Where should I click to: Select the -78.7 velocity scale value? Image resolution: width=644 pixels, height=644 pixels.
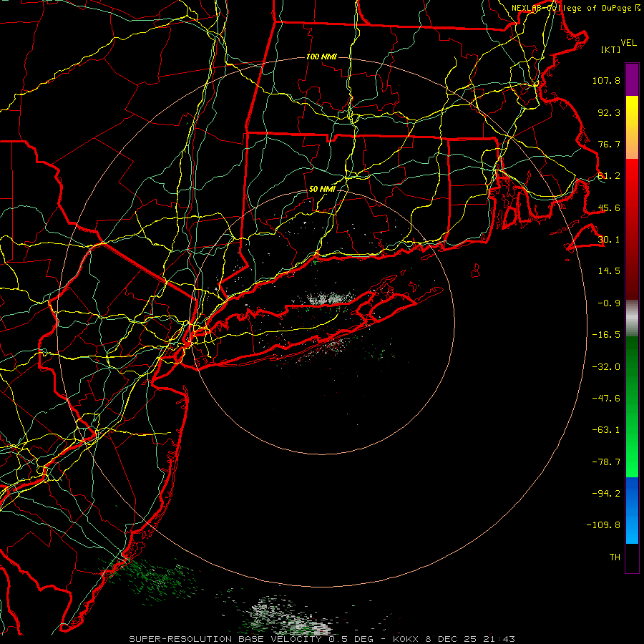[x=606, y=462]
